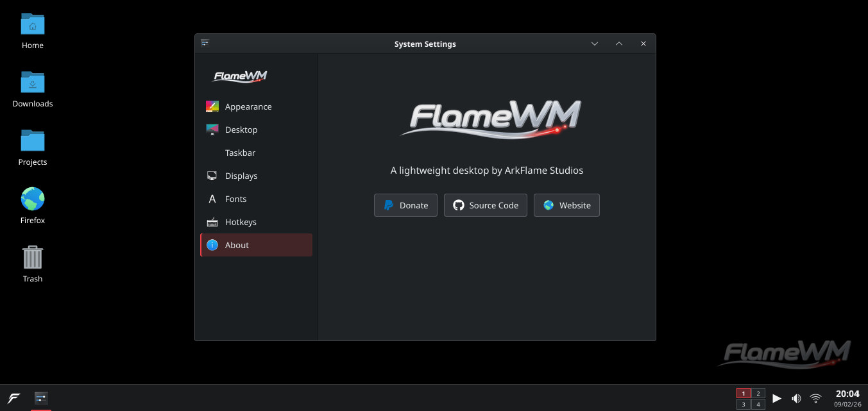The width and height of the screenshot is (868, 411).
Task: Open the FlameWM start menu on taskbar
Action: tap(14, 398)
